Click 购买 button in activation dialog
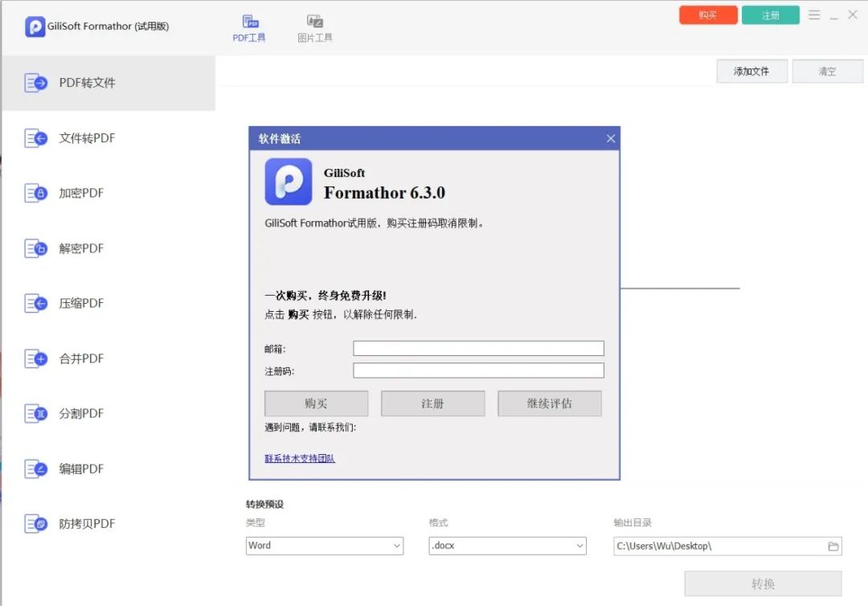Viewport: 868px width, 606px height. coord(316,403)
